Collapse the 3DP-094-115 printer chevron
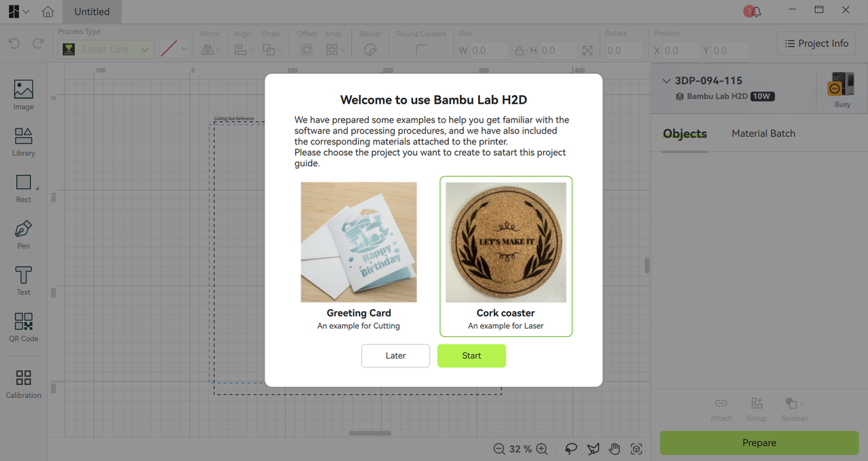 [x=666, y=81]
